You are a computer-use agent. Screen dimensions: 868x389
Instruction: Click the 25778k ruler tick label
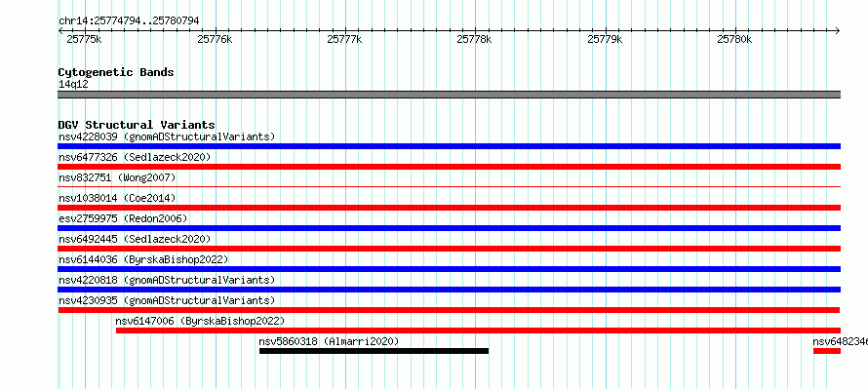click(x=474, y=39)
